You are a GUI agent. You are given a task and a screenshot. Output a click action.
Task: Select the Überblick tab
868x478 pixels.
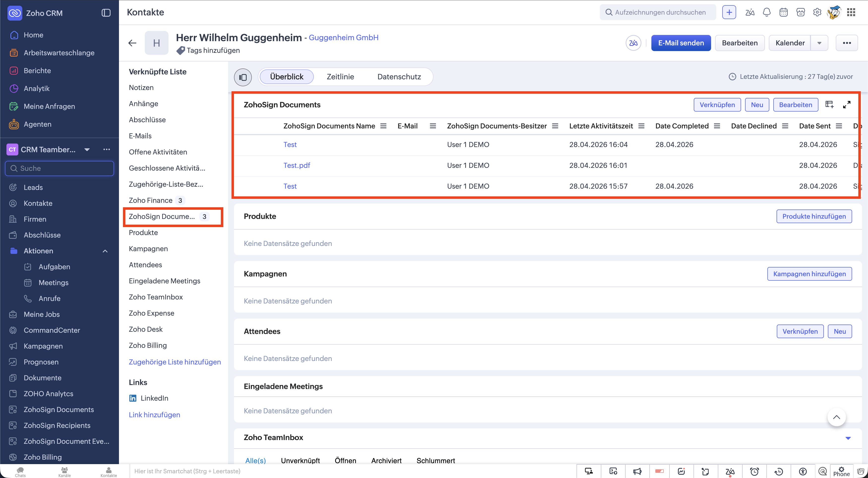pyautogui.click(x=287, y=77)
